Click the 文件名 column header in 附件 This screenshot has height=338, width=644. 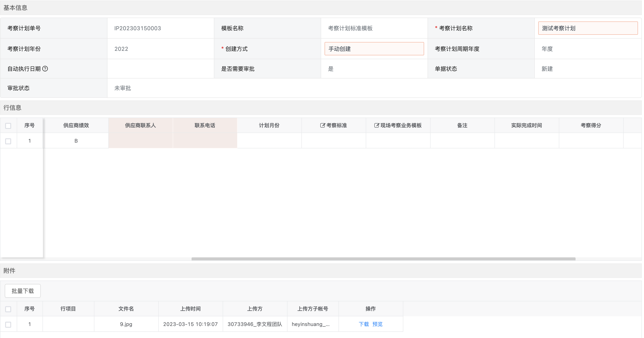pyautogui.click(x=126, y=309)
